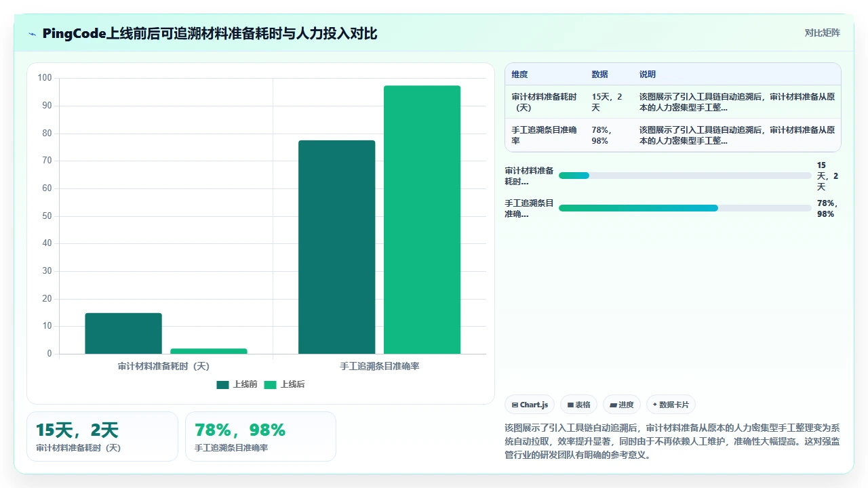Click the page title PingCode上线前后 heading
Viewport: 868px width, 488px height.
click(210, 33)
